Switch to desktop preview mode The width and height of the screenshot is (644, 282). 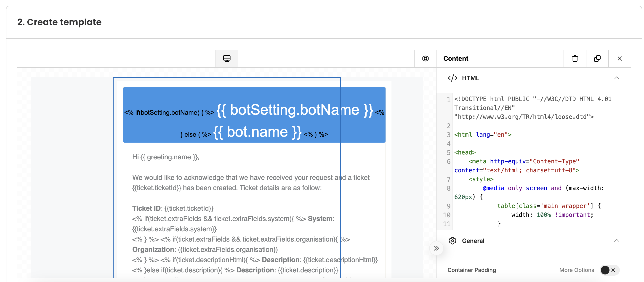point(227,59)
